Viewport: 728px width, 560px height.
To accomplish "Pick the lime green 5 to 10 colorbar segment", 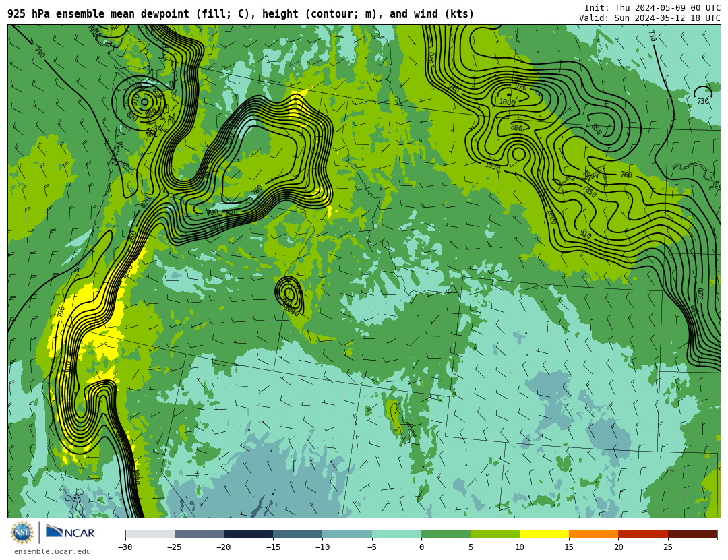I will point(495,534).
